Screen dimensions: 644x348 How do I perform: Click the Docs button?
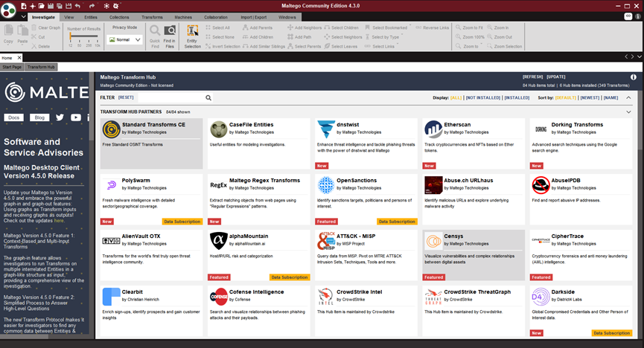coord(13,117)
